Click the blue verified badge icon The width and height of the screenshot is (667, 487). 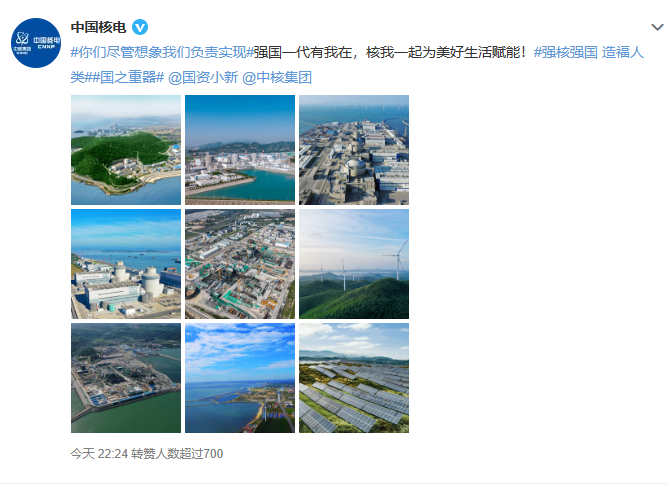[x=140, y=28]
